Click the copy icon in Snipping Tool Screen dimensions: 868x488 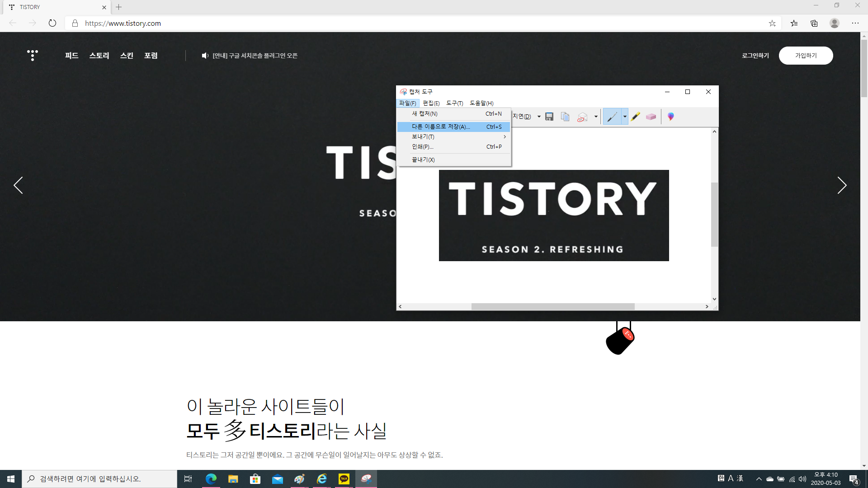pos(565,117)
